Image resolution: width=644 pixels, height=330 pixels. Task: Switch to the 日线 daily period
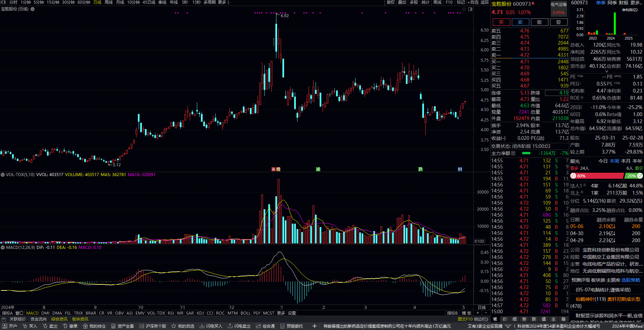[97, 2]
